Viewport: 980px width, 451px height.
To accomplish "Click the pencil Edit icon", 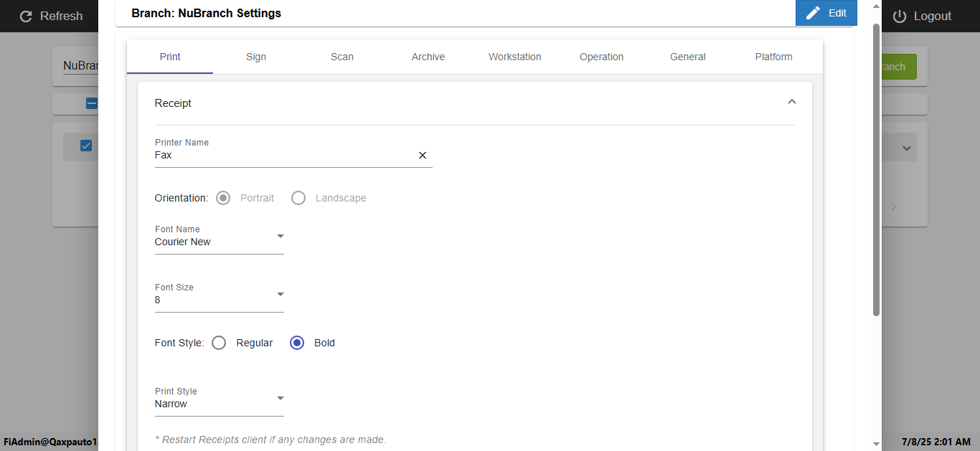I will pyautogui.click(x=813, y=13).
